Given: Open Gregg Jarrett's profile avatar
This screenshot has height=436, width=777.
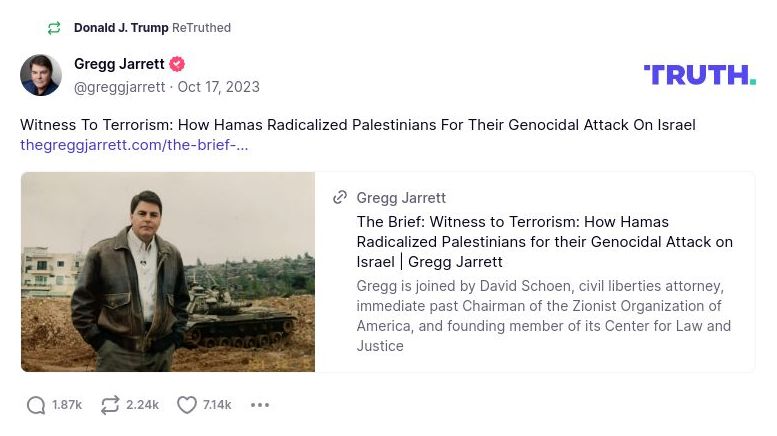Looking at the screenshot, I should pos(41,76).
